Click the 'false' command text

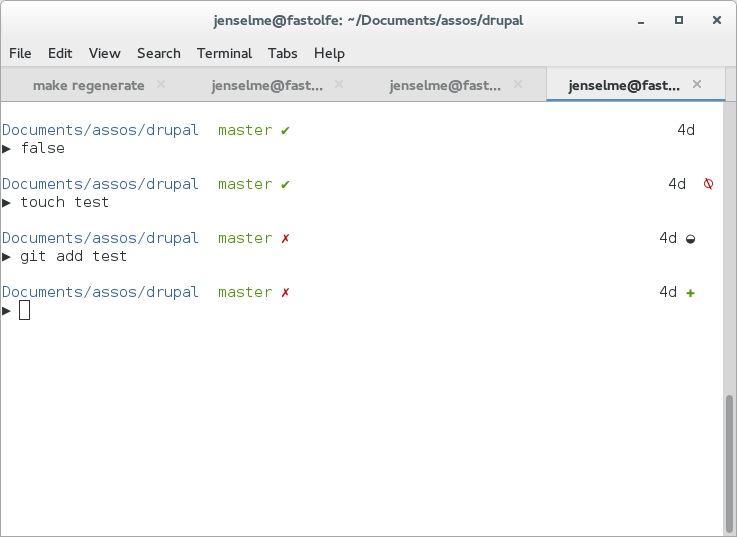point(42,148)
